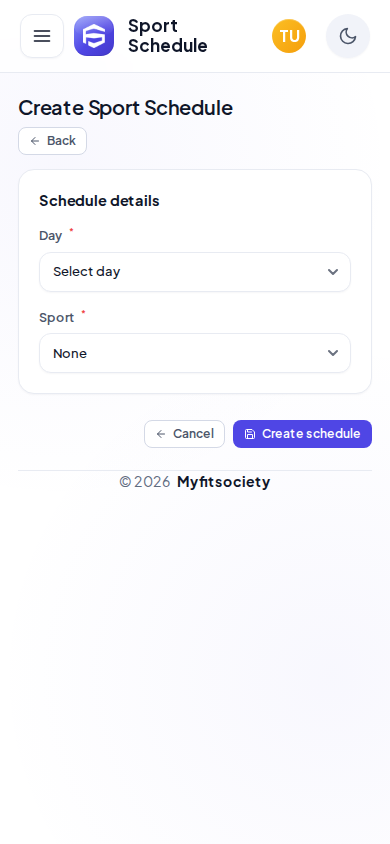Click the arrow icon inside the Cancel button

[x=161, y=434]
